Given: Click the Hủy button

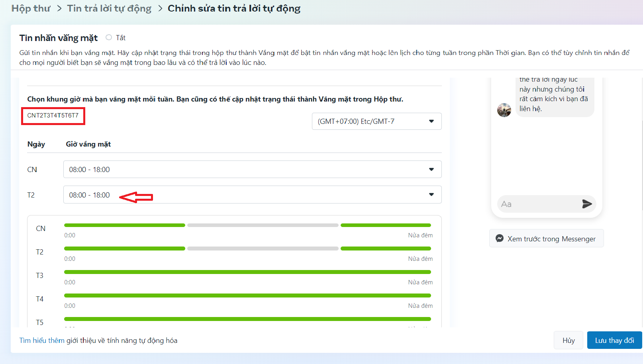Looking at the screenshot, I should coord(568,341).
